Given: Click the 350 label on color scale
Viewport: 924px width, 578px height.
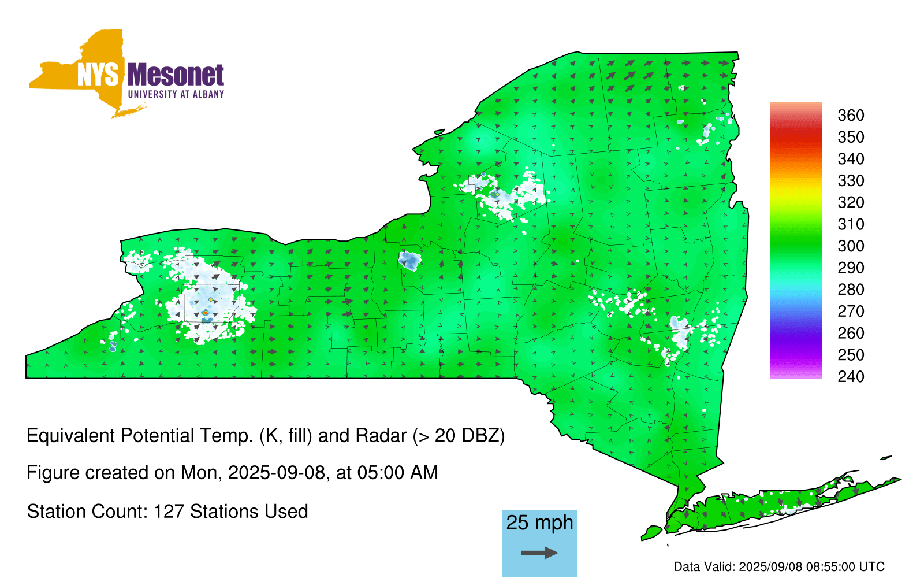Looking at the screenshot, I should pyautogui.click(x=851, y=138).
